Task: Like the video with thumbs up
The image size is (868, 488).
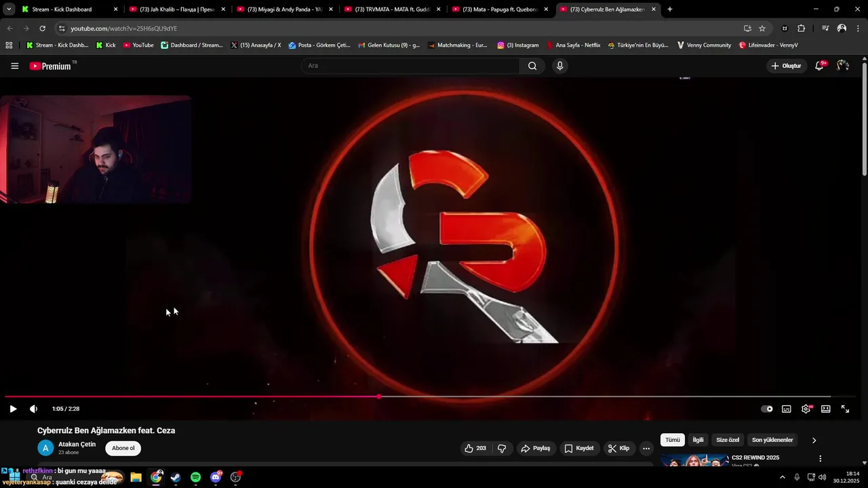Action: point(475,448)
